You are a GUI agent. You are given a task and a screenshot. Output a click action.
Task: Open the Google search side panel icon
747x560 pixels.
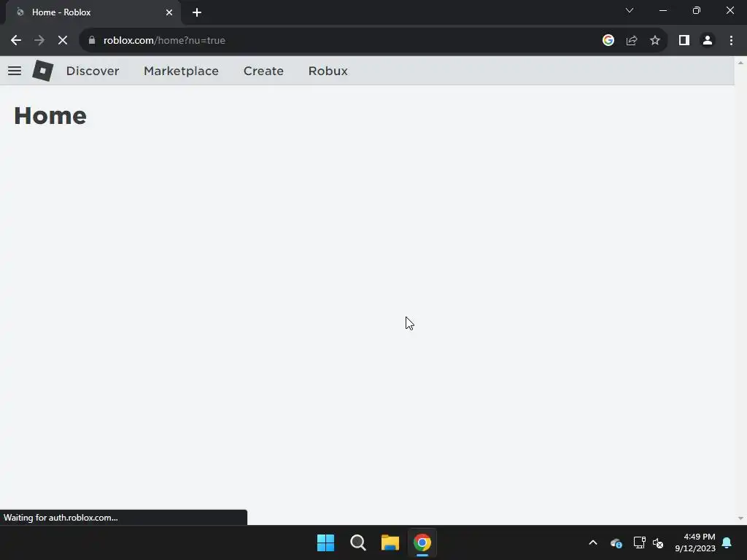pos(608,41)
